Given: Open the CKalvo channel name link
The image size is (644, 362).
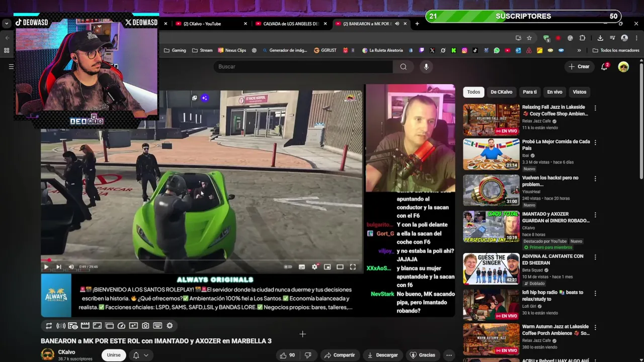Looking at the screenshot, I should pyautogui.click(x=66, y=352).
